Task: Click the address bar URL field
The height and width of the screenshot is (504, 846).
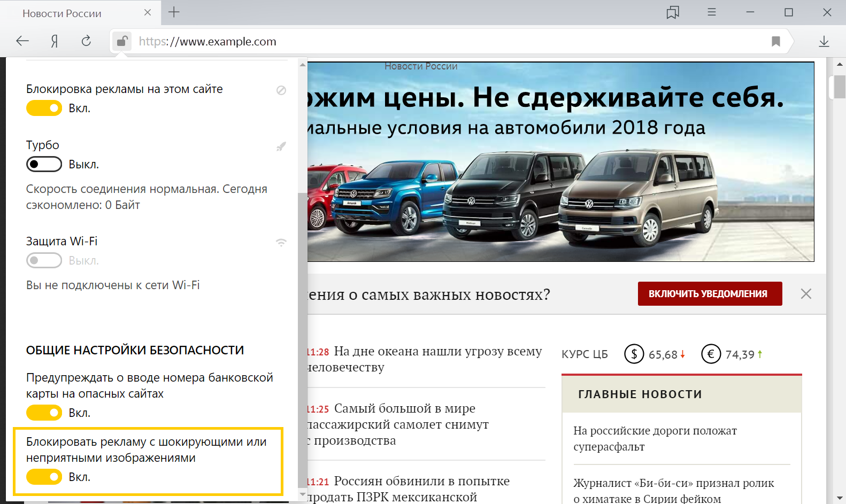Action: (x=449, y=41)
